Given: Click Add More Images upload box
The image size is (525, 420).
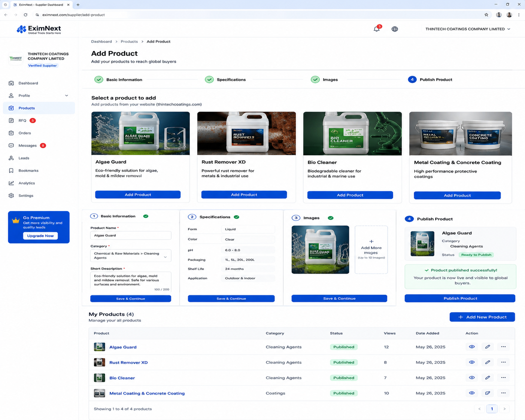Looking at the screenshot, I should (371, 250).
